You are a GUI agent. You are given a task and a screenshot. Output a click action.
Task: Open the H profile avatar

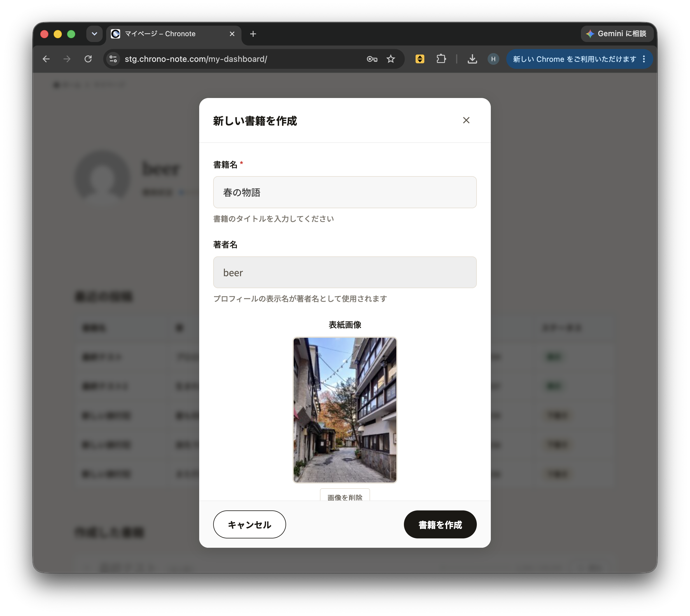pyautogui.click(x=493, y=59)
